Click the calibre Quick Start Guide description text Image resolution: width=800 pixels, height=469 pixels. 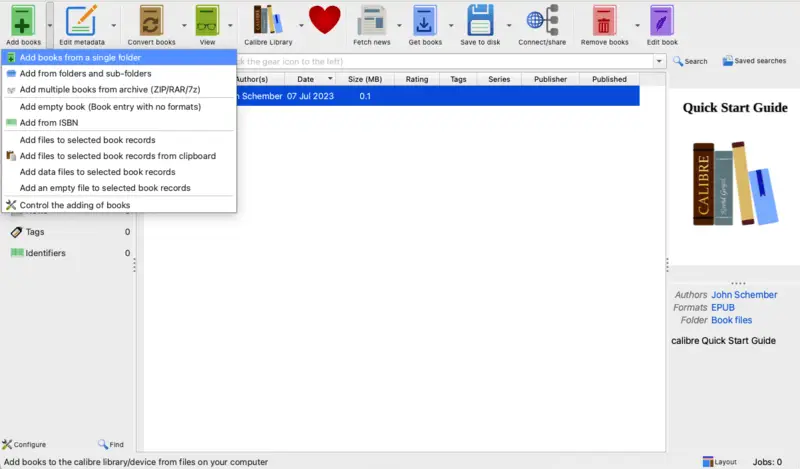coord(723,340)
